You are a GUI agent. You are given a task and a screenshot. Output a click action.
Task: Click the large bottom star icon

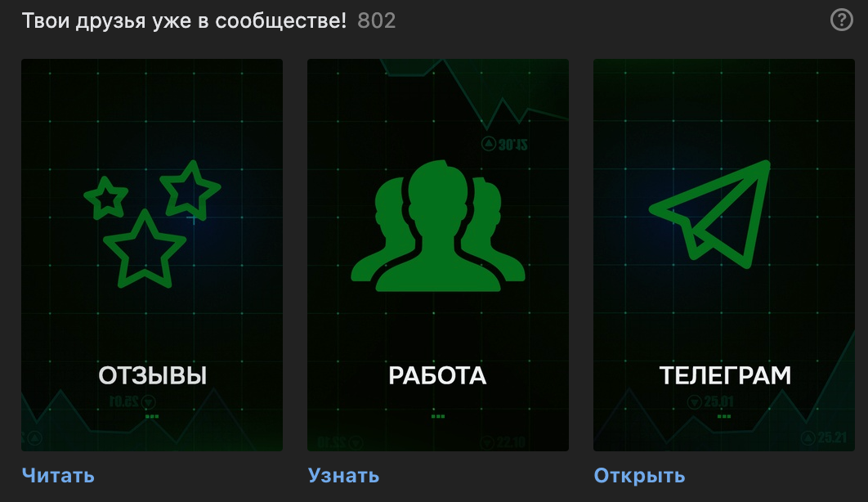click(x=145, y=249)
